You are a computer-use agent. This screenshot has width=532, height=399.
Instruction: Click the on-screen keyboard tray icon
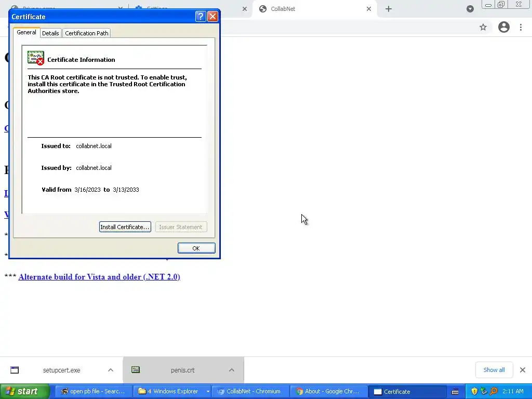click(455, 392)
